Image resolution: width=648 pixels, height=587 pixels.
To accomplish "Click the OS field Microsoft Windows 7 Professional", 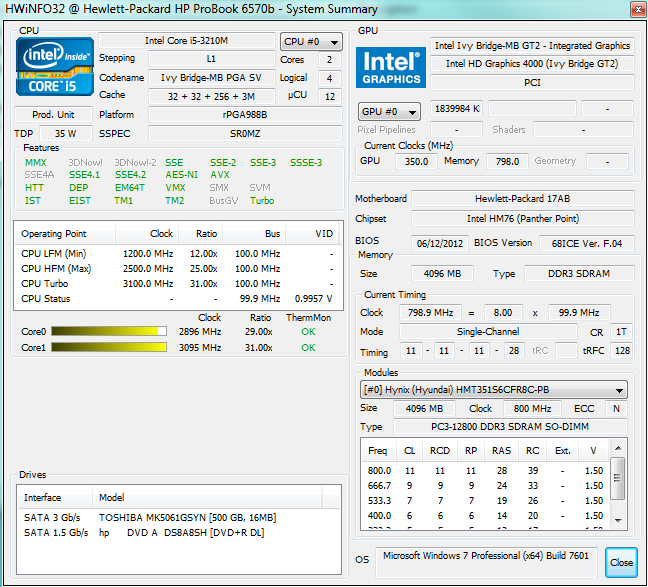I will [486, 562].
